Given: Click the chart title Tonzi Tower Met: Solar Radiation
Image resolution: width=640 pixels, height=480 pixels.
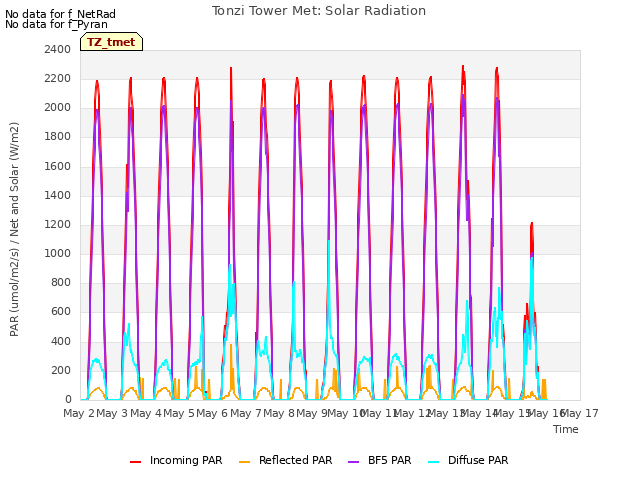Looking at the screenshot, I should tap(319, 11).
